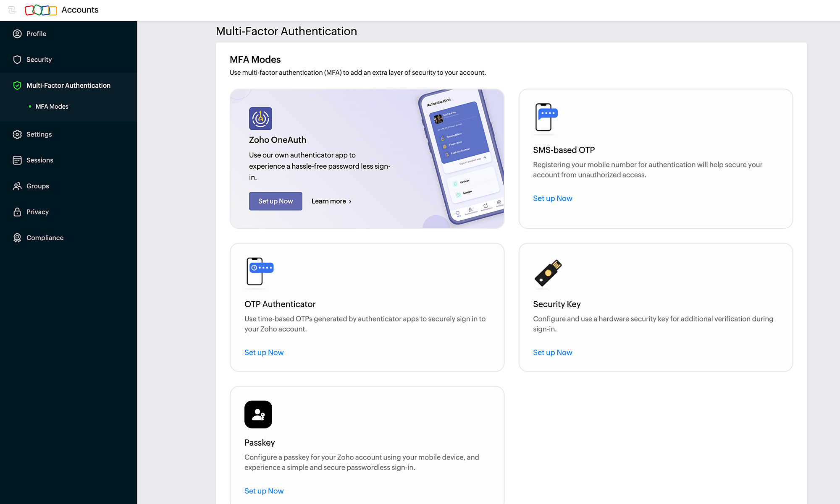This screenshot has width=840, height=504.
Task: Expand Learn more via its chevron
Action: click(351, 201)
